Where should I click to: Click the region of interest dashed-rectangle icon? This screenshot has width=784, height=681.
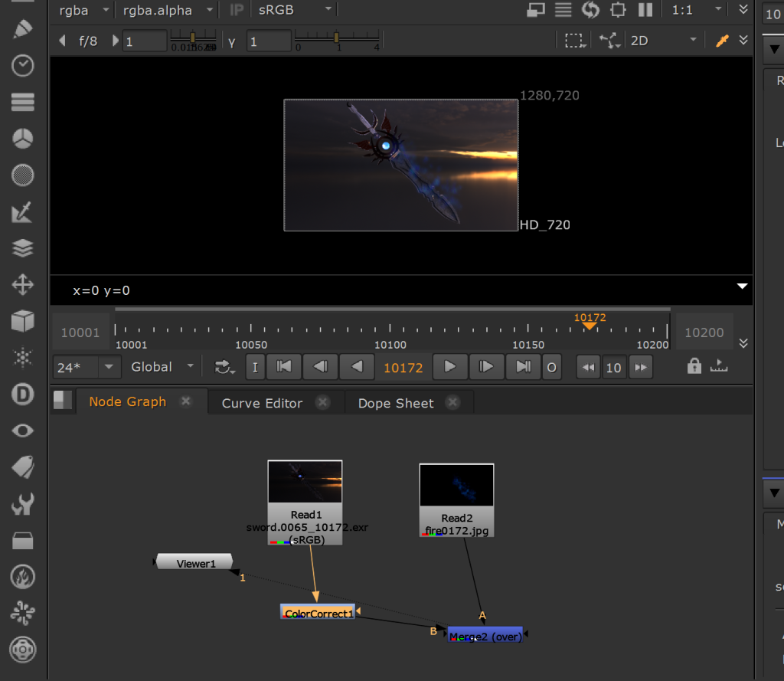tap(574, 41)
